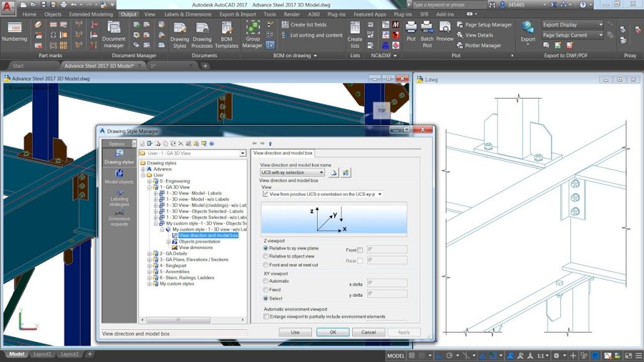Select Objects presentation tree item
This screenshot has width=644, height=362.
coord(199,241)
